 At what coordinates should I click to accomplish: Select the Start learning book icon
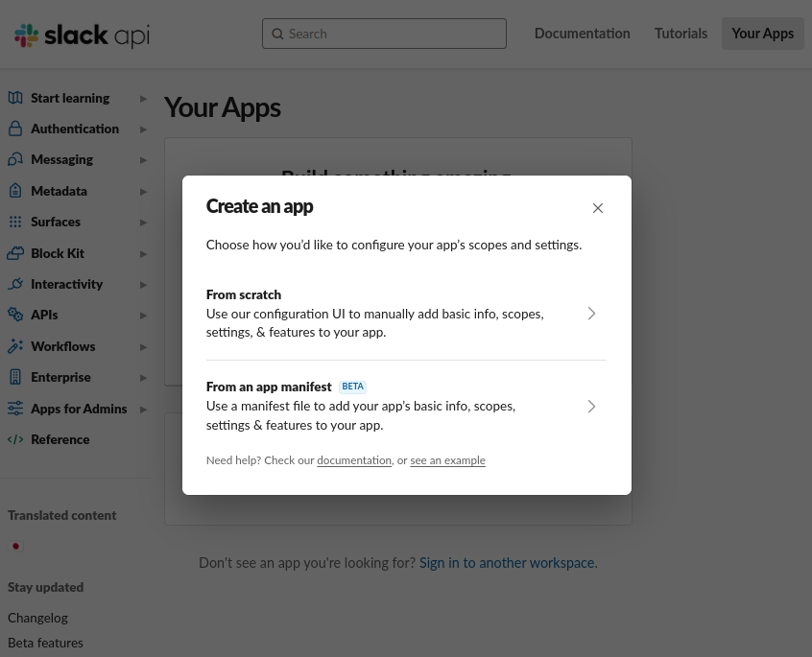tap(15, 97)
